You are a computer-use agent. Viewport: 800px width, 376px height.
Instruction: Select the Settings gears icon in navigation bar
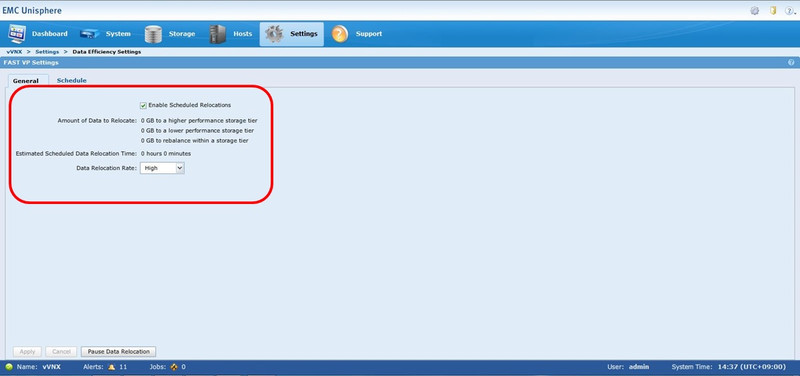[x=274, y=34]
